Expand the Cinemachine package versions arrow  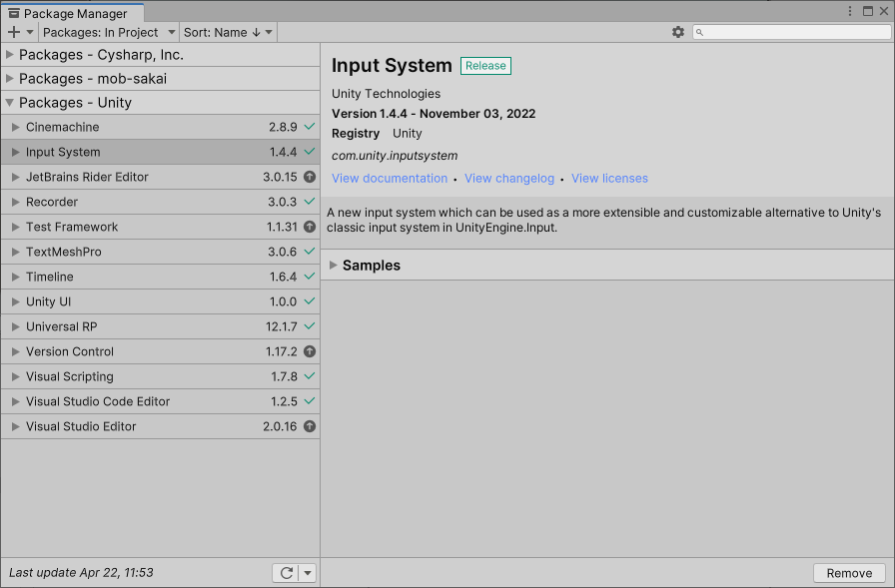point(15,127)
